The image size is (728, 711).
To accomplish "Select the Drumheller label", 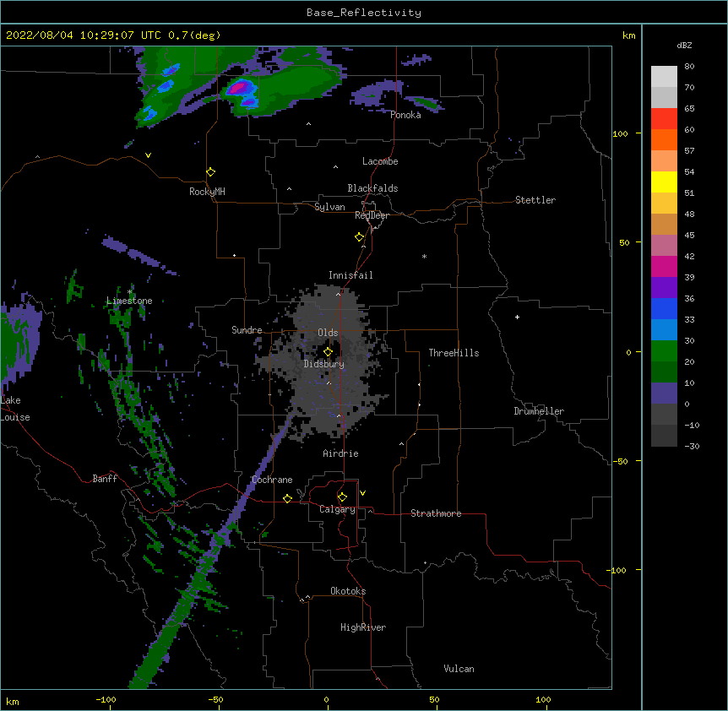I will point(539,411).
